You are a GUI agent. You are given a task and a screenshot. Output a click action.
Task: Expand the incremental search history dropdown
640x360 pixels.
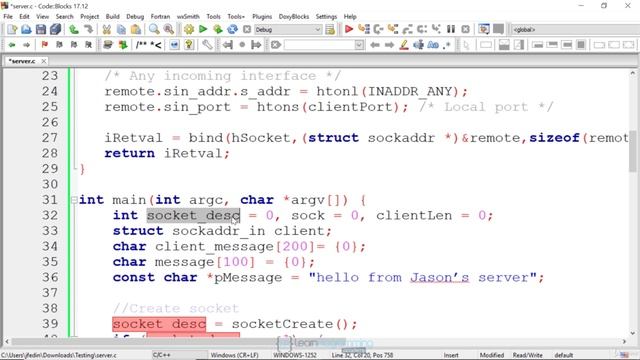pyautogui.click(x=359, y=45)
